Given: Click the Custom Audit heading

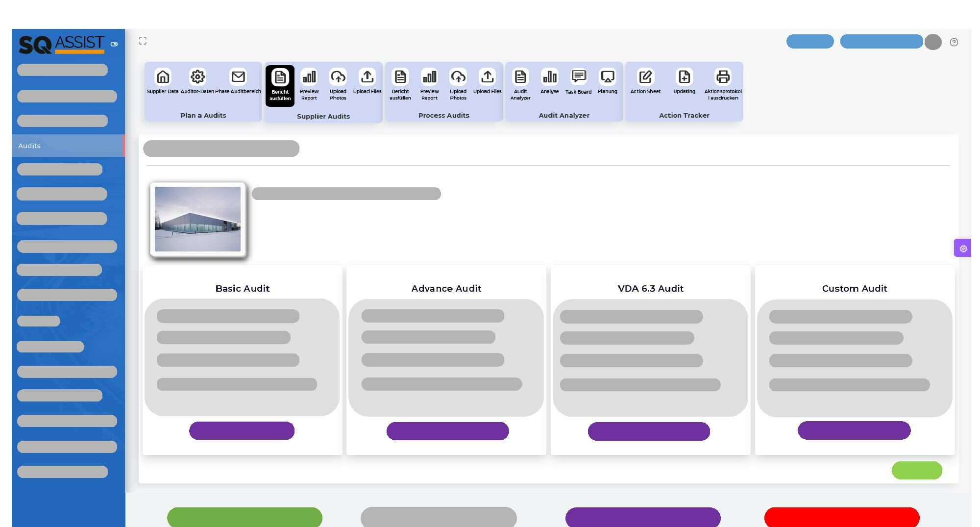Looking at the screenshot, I should click(x=855, y=288).
